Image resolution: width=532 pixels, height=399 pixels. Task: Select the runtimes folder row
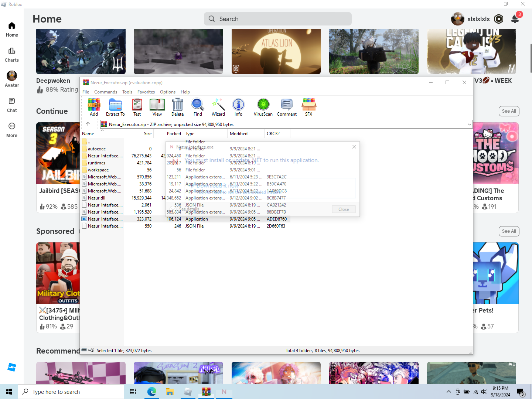coord(185,163)
